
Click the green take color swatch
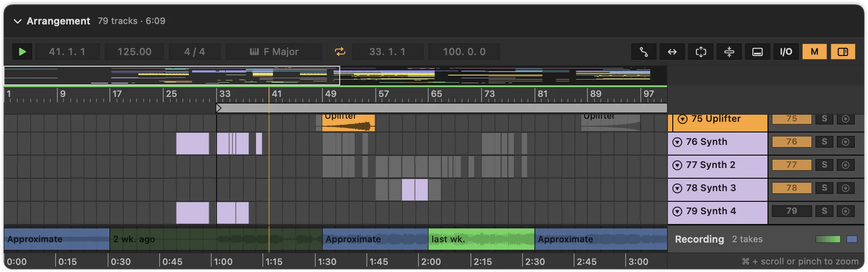(x=828, y=239)
